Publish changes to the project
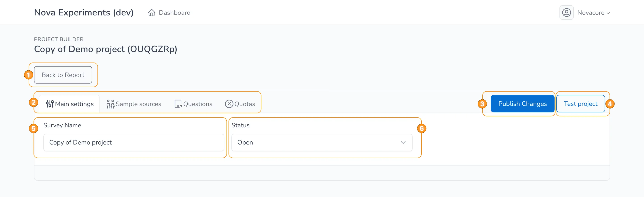Image resolution: width=644 pixels, height=197 pixels. [x=523, y=104]
